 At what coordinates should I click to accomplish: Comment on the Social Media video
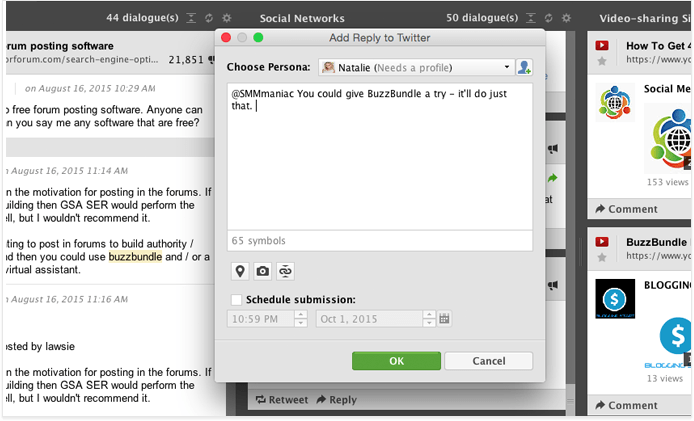click(x=627, y=209)
